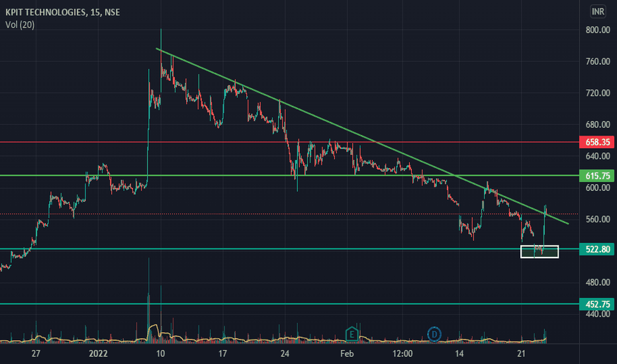Click the 800.00 price axis value
This screenshot has width=617, height=364.
coord(598,30)
